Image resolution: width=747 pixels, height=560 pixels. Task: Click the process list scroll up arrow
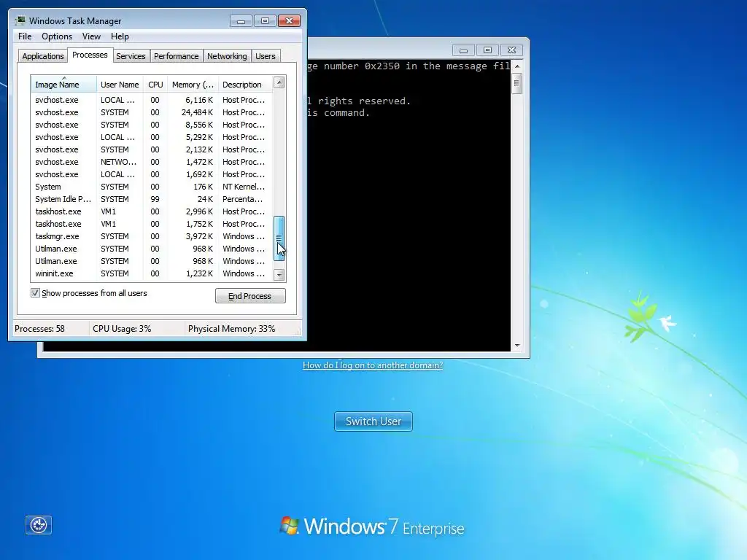(x=279, y=83)
